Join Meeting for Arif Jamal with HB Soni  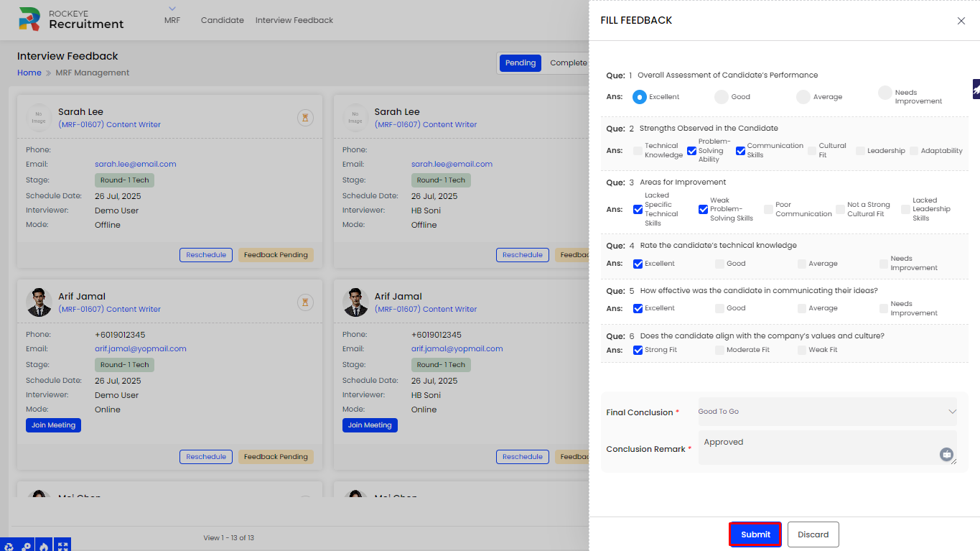370,425
